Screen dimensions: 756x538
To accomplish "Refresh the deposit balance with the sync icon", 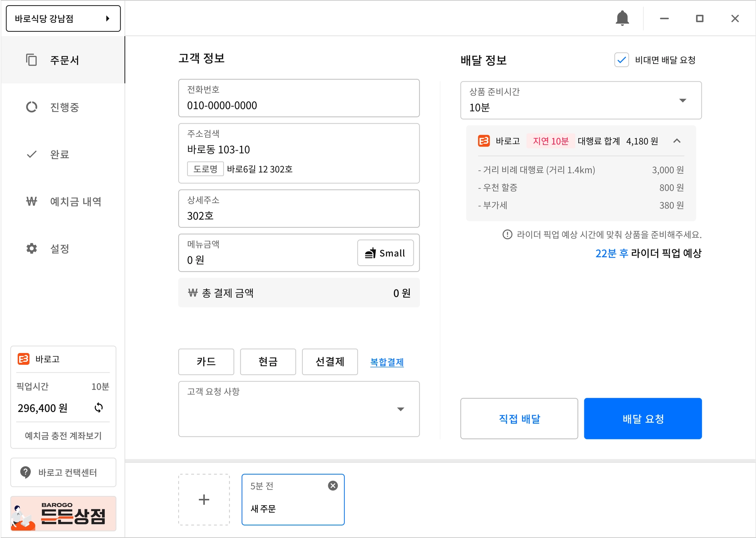I will pyautogui.click(x=99, y=408).
